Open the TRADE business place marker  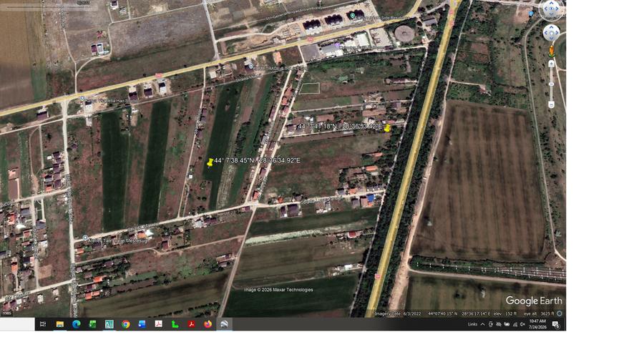[250, 66]
